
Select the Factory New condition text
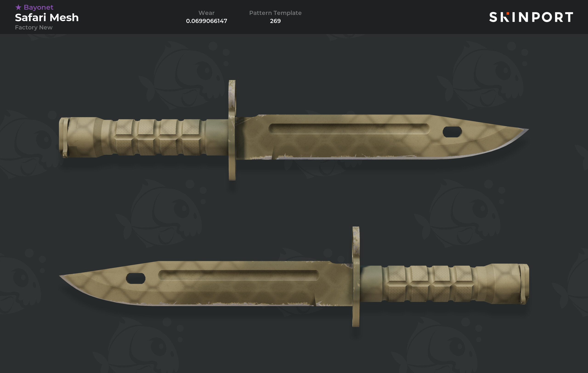[x=34, y=27]
